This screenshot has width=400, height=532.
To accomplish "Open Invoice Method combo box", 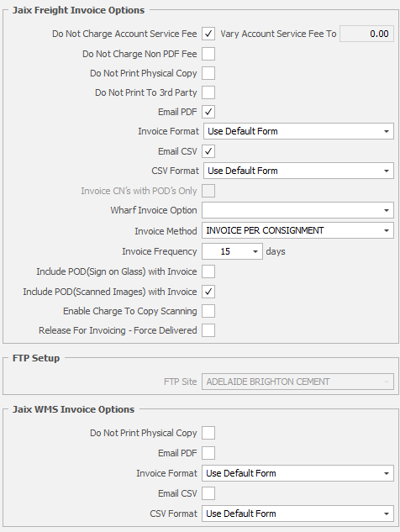I will tap(297, 231).
